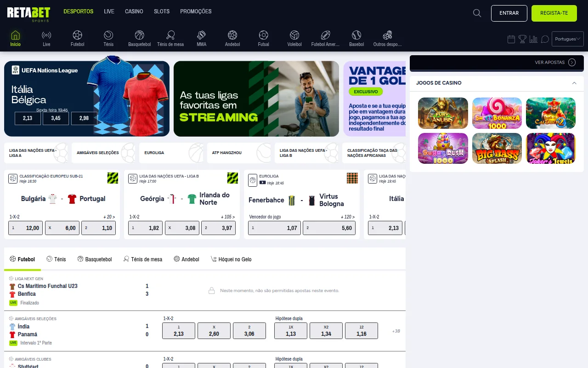The height and width of the screenshot is (368, 588).
Task: Click the Ver Apostas arrow circle icon
Action: click(572, 62)
